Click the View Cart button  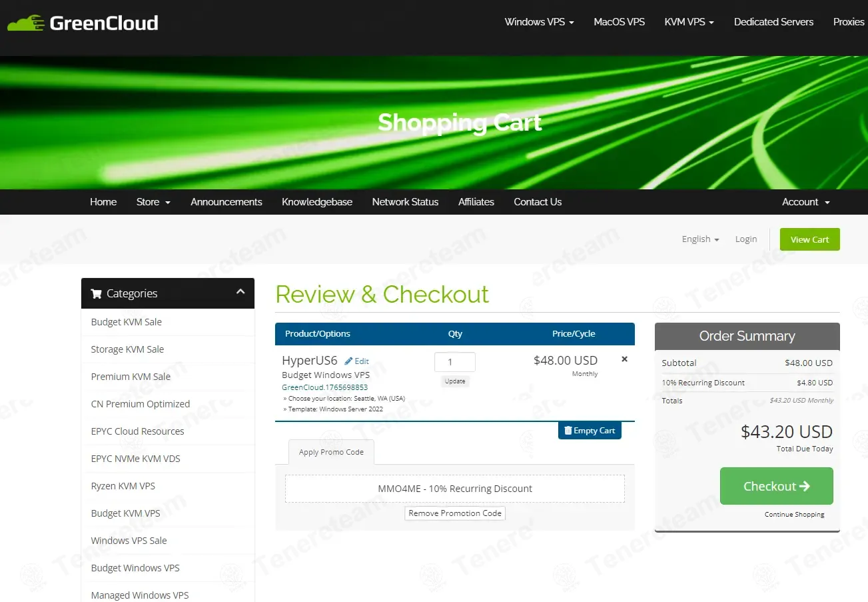[809, 239]
